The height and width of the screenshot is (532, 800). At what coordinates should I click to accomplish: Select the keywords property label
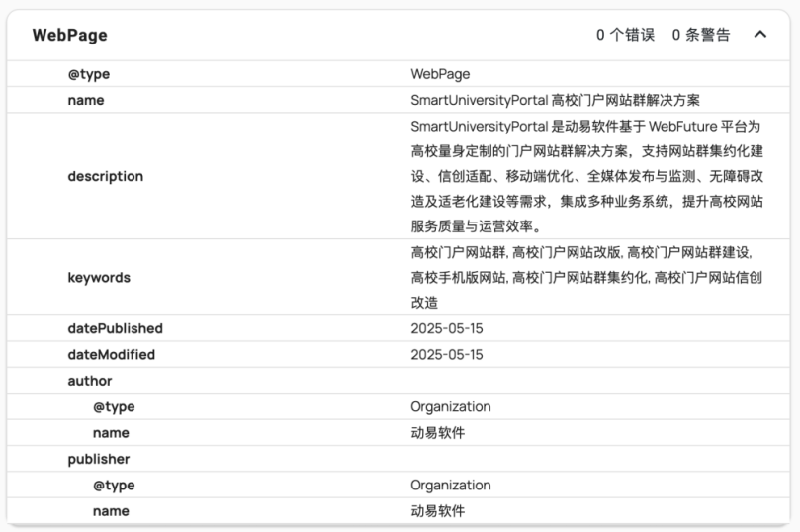pyautogui.click(x=99, y=278)
